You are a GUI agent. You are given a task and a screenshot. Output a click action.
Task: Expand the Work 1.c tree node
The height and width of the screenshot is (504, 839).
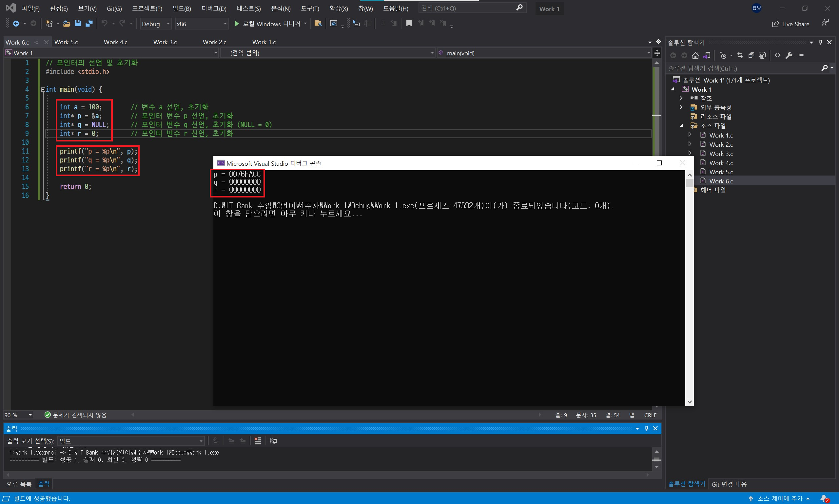click(690, 135)
